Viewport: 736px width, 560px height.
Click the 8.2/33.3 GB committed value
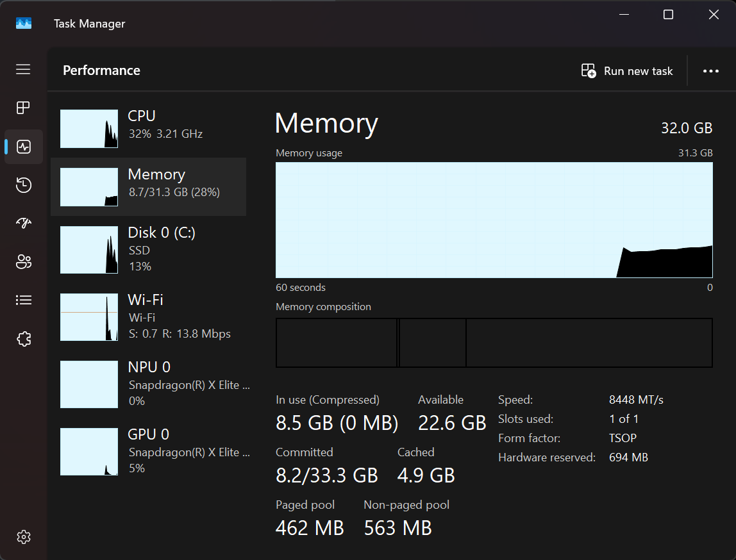pyautogui.click(x=327, y=475)
